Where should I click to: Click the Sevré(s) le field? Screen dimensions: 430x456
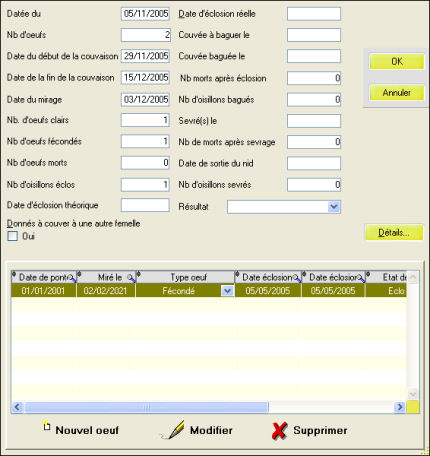click(x=314, y=121)
